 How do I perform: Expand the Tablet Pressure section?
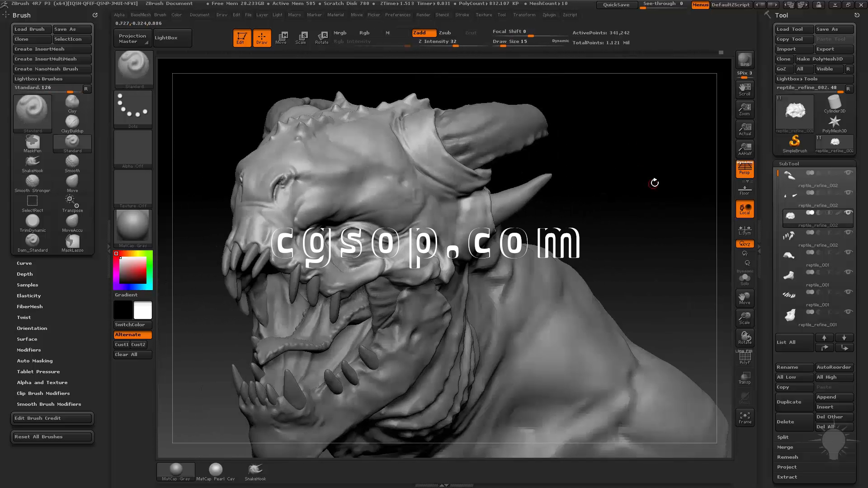(38, 371)
